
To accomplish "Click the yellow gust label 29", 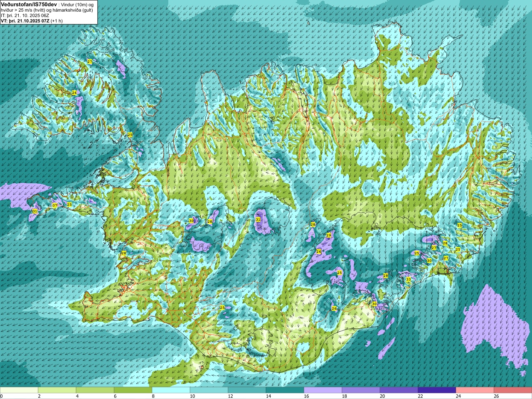I will click(x=329, y=235).
